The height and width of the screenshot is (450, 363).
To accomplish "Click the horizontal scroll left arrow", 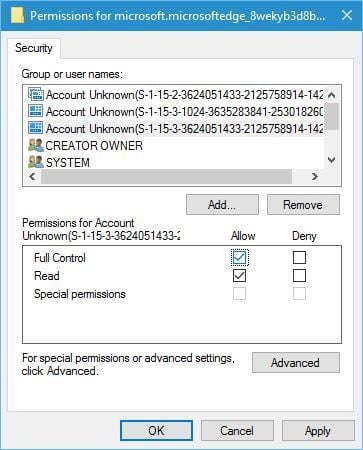I will pos(32,176).
